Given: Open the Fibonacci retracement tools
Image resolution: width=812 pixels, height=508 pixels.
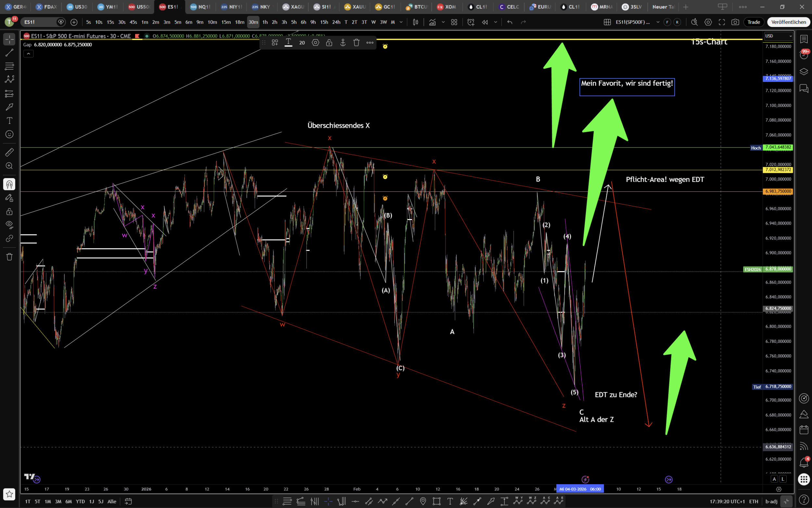Looking at the screenshot, I should click(9, 66).
